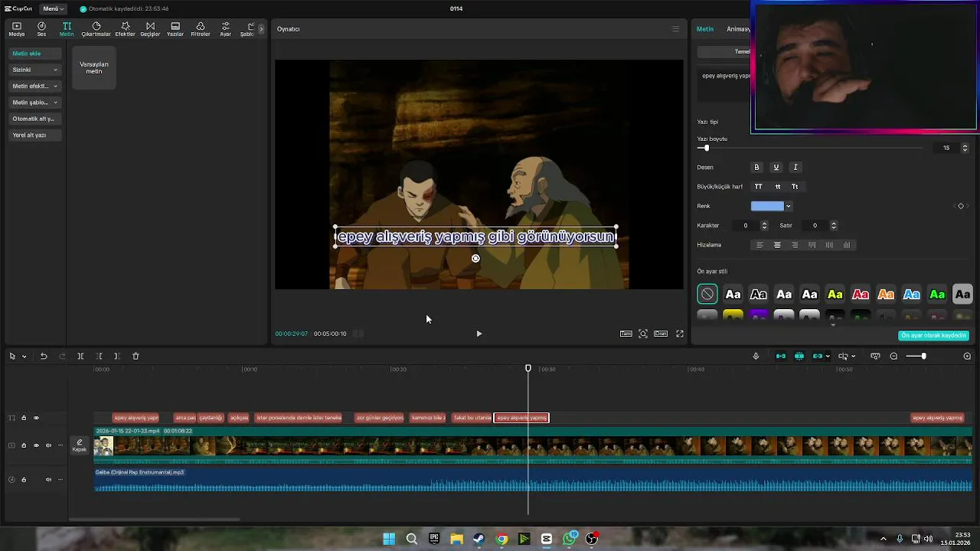Select the 'fakat bu utanıla' text clip
The height and width of the screenshot is (551, 980).
472,418
